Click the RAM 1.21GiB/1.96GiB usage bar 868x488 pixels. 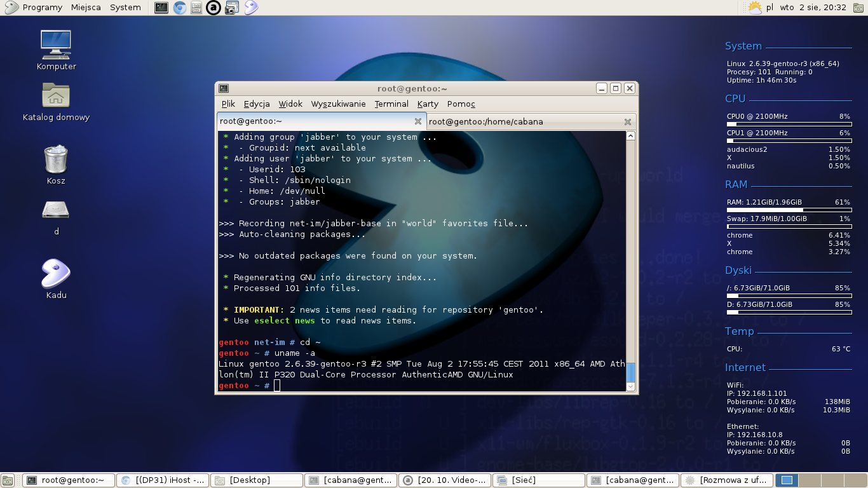coord(789,210)
